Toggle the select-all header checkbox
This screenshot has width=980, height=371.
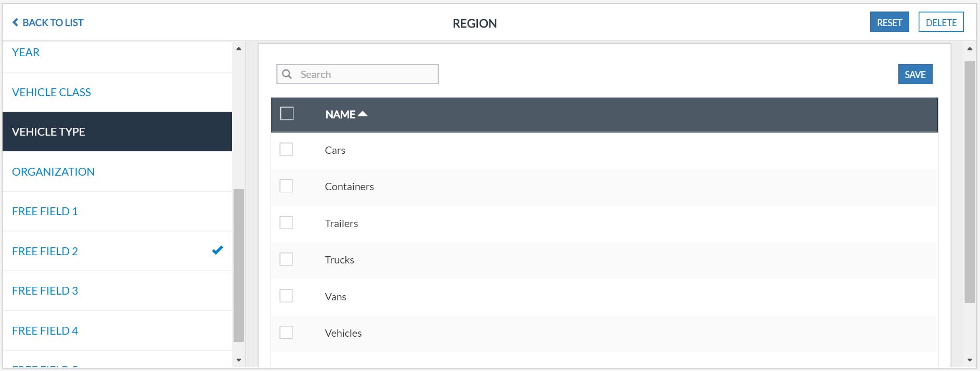287,114
